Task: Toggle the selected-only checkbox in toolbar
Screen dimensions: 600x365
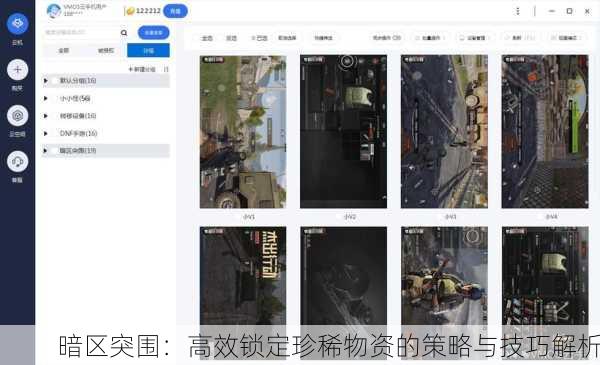Action: [x=259, y=38]
